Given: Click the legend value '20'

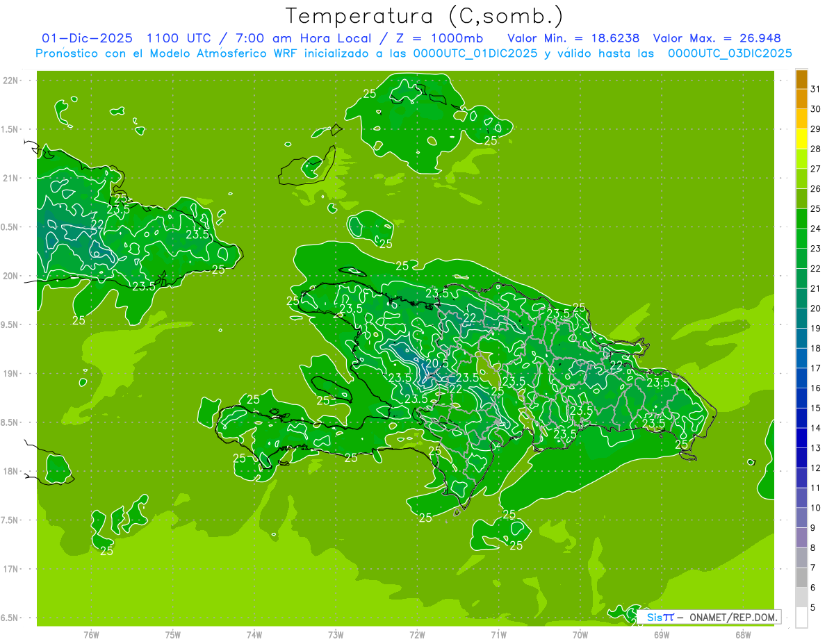Looking at the screenshot, I should click(x=816, y=308).
